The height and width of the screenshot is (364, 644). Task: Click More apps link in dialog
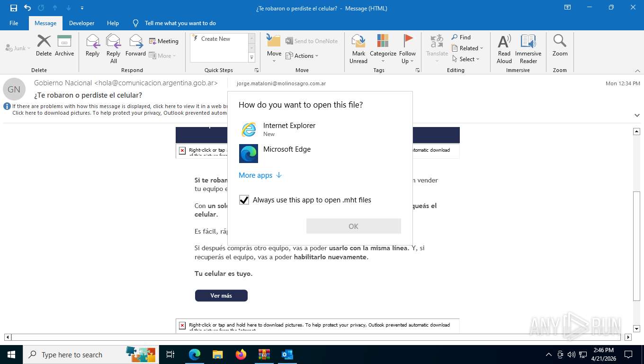tap(260, 175)
